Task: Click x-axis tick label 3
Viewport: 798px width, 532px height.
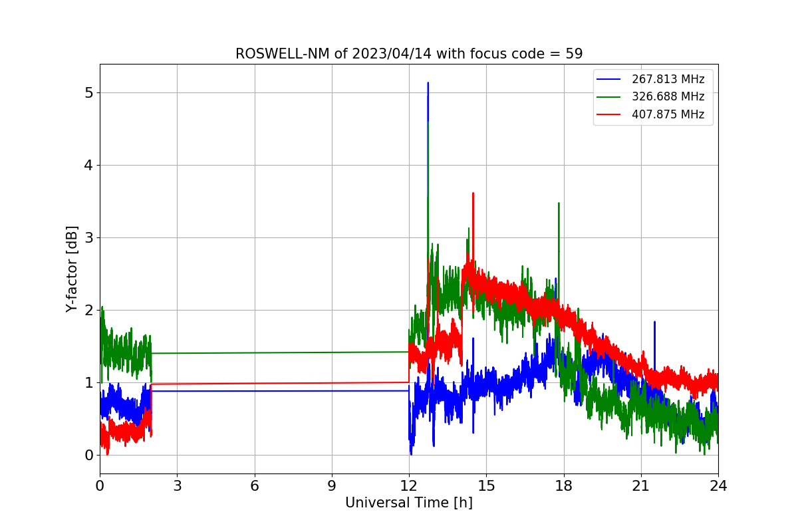Action: (177, 485)
